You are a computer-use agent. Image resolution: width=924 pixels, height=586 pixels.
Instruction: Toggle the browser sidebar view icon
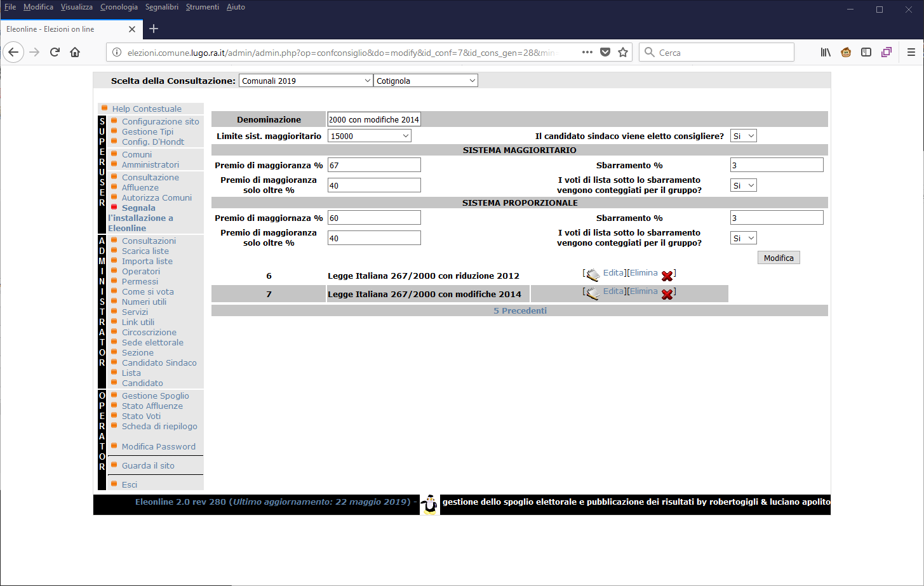pyautogui.click(x=866, y=52)
